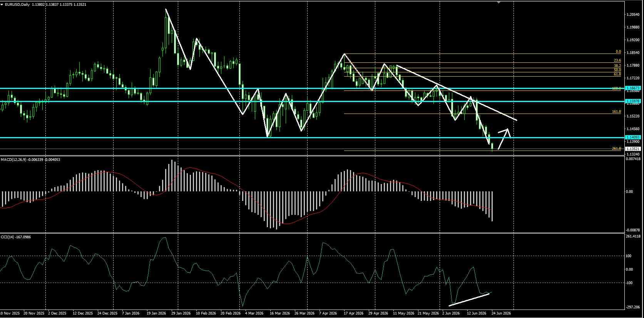Click the 1.14093 cyan price label
This screenshot has height=318, width=644.
[x=633, y=137]
